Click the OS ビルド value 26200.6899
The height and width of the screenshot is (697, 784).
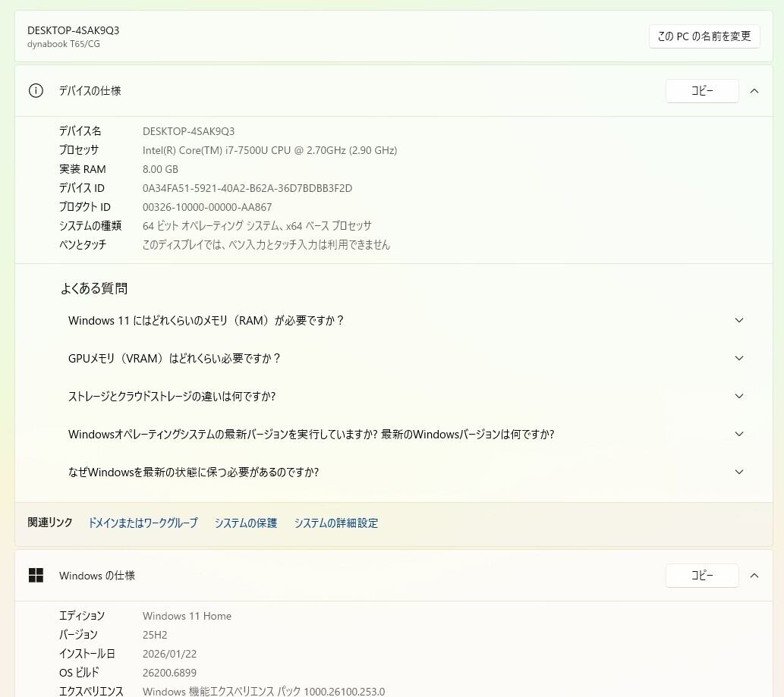pyautogui.click(x=169, y=673)
